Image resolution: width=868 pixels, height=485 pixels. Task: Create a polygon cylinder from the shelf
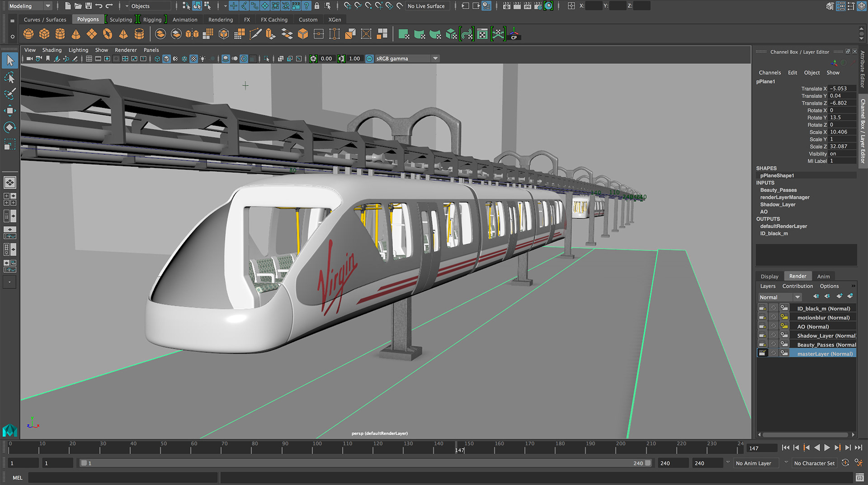(x=60, y=34)
